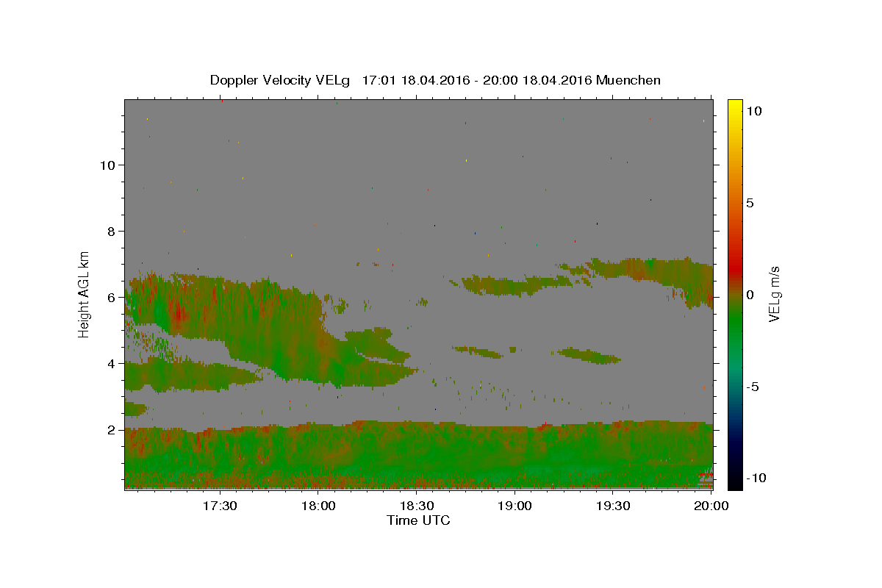Image resolution: width=882 pixels, height=588 pixels.
Task: Click the black bottom of the colorbar
Action: click(735, 484)
